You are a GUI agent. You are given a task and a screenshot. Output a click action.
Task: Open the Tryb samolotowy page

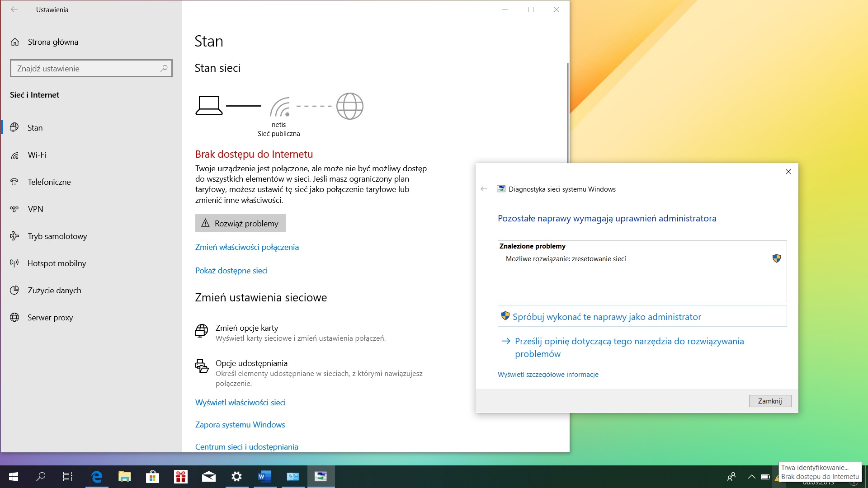tap(57, 236)
